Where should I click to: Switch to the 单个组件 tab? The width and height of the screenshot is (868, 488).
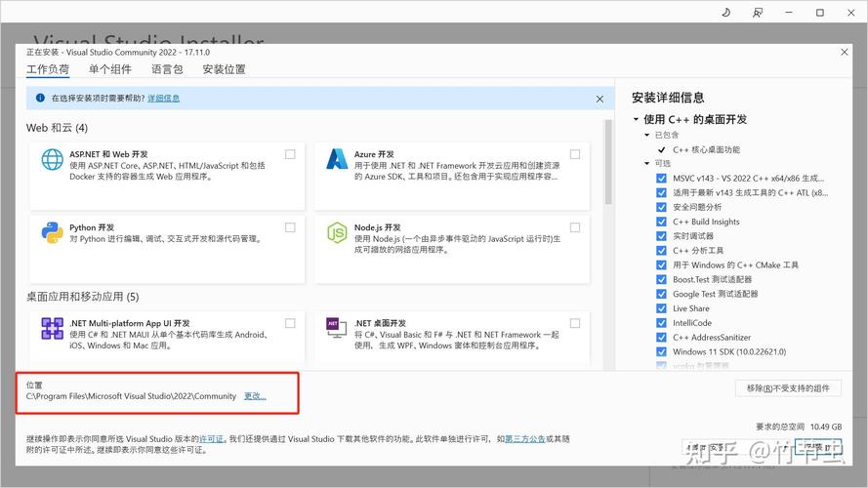(x=109, y=69)
